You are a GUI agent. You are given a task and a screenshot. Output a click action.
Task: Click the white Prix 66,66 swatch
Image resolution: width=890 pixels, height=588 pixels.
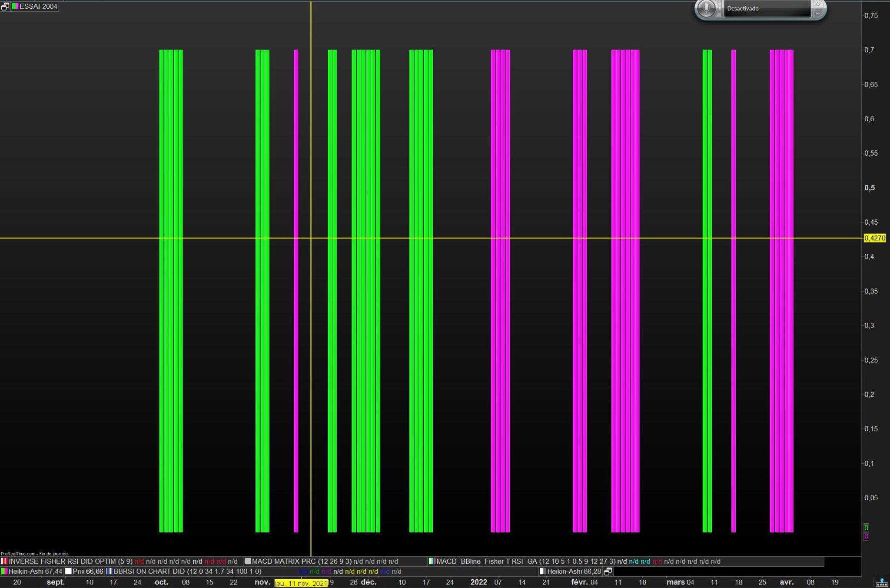point(68,571)
